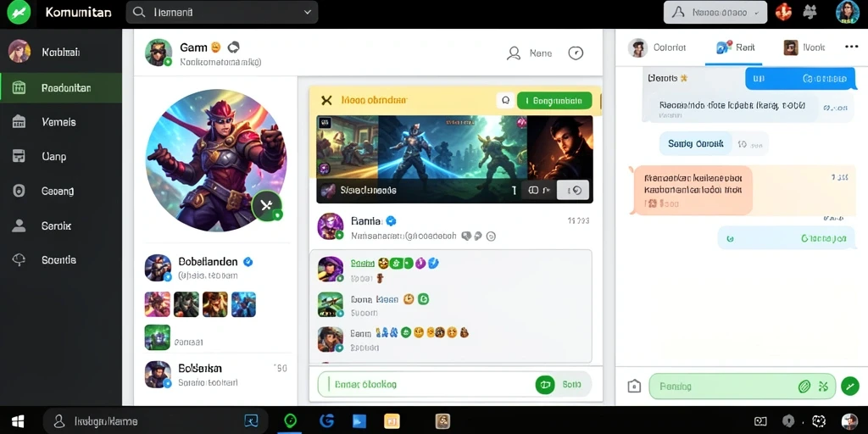Click the paperclip attach icon in chat input
Screen dimensions: 868x434
804,387
